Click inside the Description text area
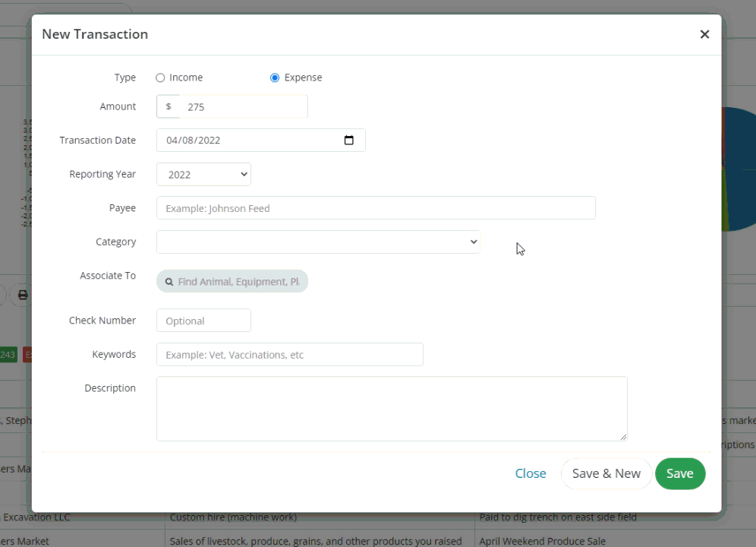Viewport: 756px width, 547px height. [x=392, y=409]
